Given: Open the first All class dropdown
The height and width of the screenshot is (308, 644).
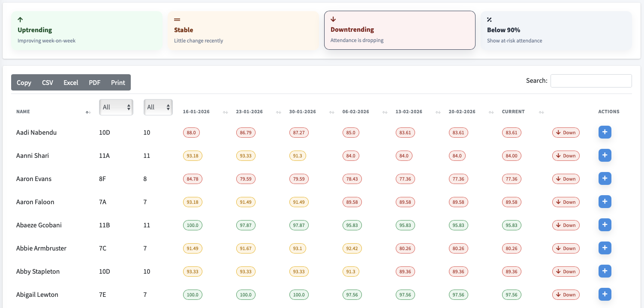Looking at the screenshot, I should pos(116,106).
